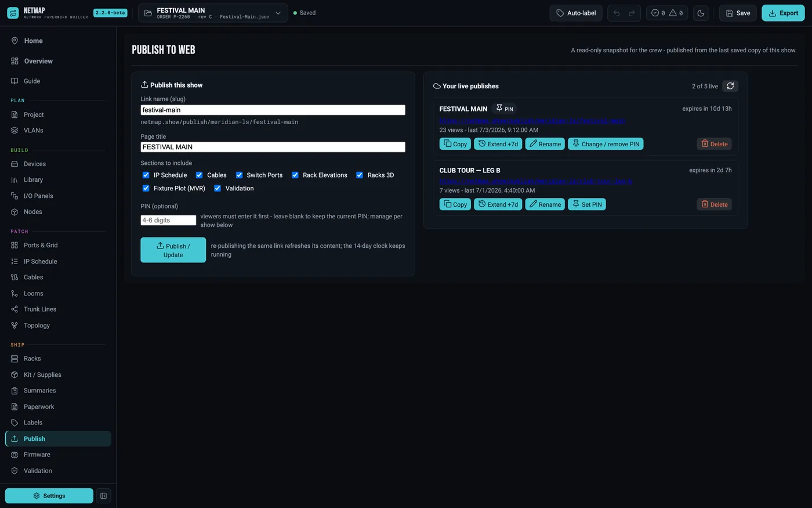812x508 pixels.
Task: Open the FESTIVAL MAIN publish link
Action: (532, 121)
